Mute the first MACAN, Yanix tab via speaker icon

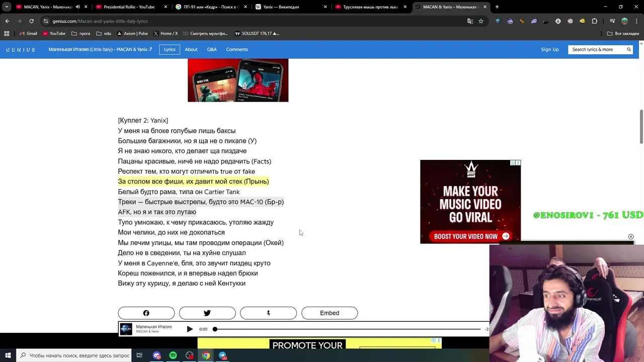tap(77, 7)
